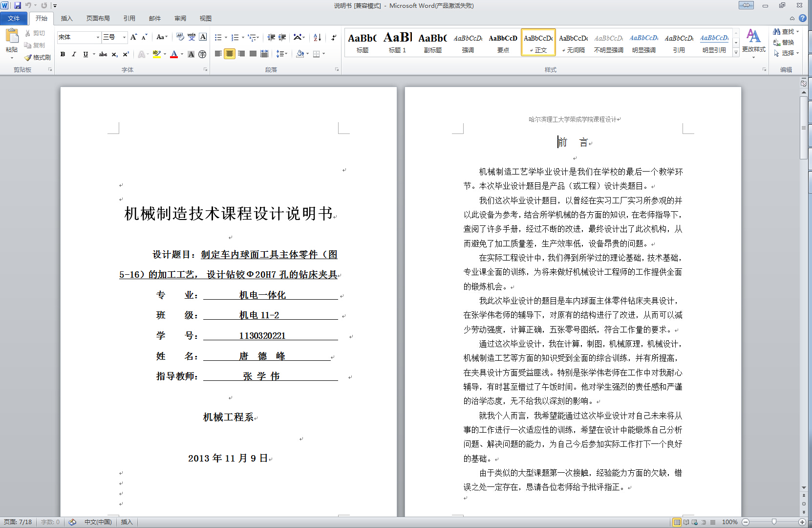Screen dimensions: 812x528
Task: Click the Undo icon in quick access toolbar
Action: (28, 5)
